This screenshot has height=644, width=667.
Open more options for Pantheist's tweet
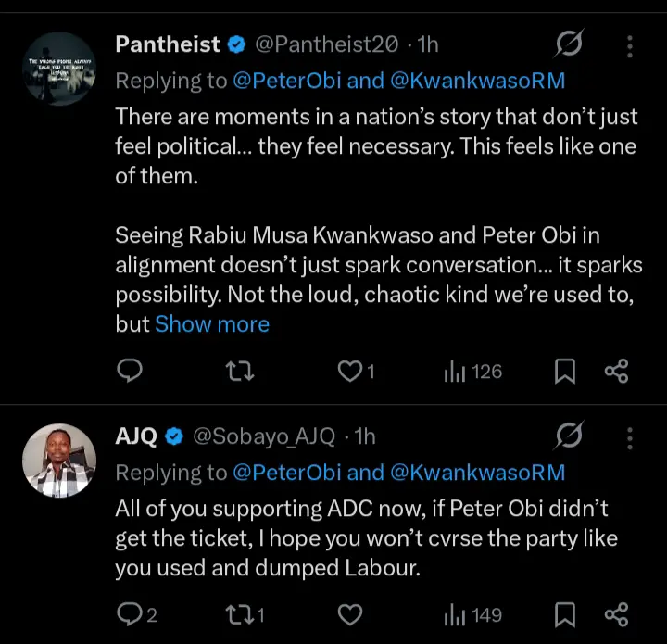click(x=630, y=45)
